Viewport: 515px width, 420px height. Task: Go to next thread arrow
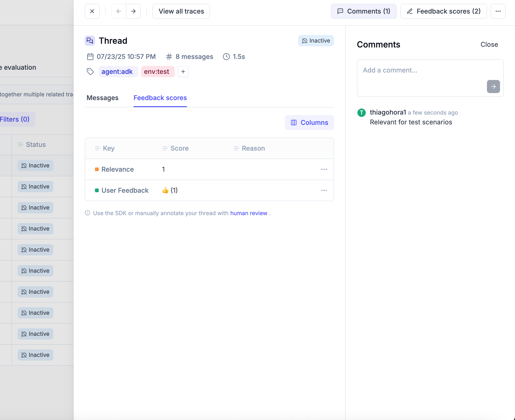pyautogui.click(x=133, y=11)
